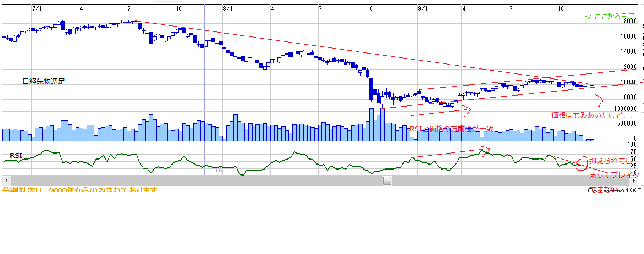Click the horizontal scrollbar left arrow
This screenshot has height=254, width=644.
click(5, 181)
